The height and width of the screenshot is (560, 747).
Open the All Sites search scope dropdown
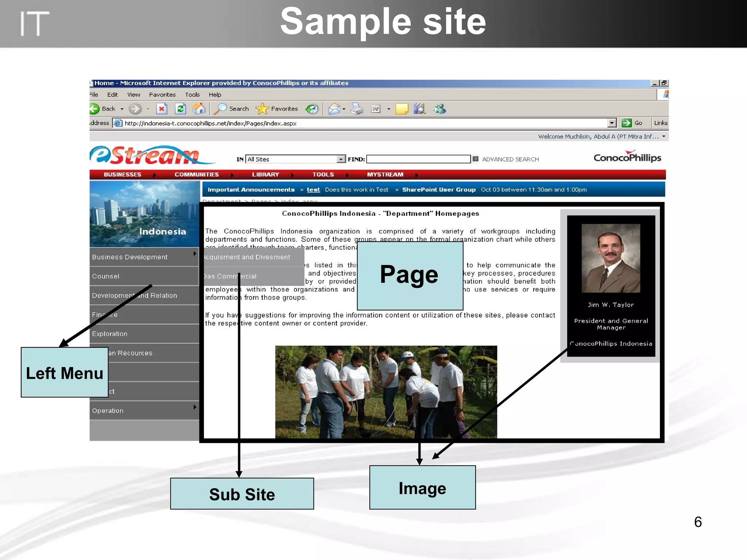[341, 159]
